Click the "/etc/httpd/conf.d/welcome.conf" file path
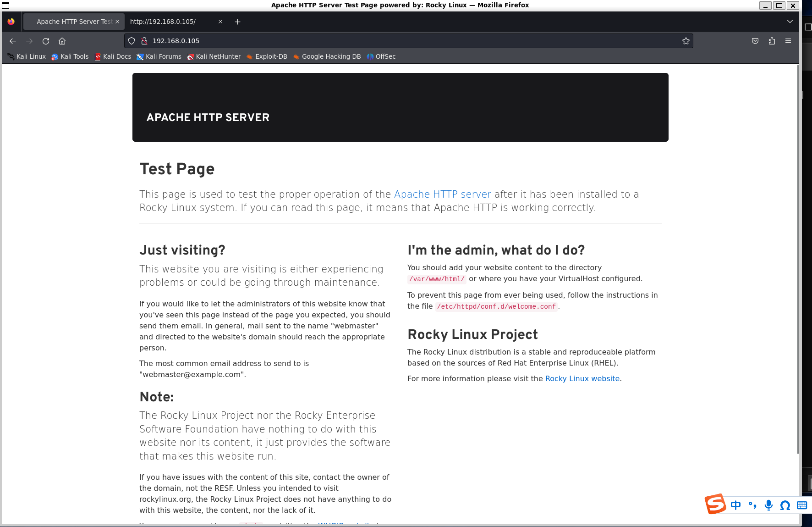 (496, 306)
